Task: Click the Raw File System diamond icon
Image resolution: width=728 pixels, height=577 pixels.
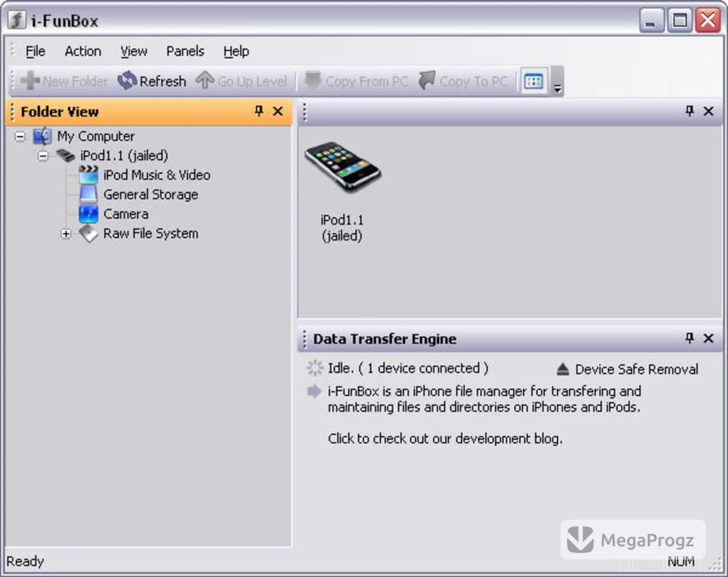Action: (x=88, y=233)
